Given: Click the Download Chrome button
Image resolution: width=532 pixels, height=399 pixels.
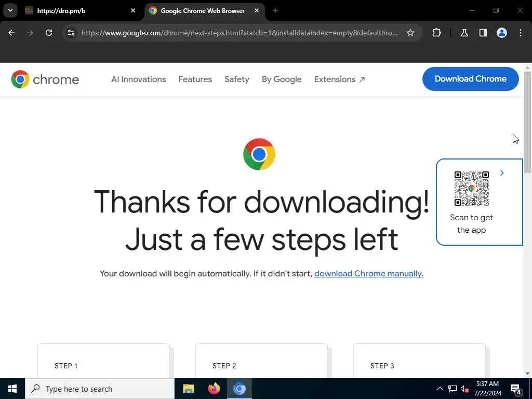Looking at the screenshot, I should pyautogui.click(x=471, y=79).
